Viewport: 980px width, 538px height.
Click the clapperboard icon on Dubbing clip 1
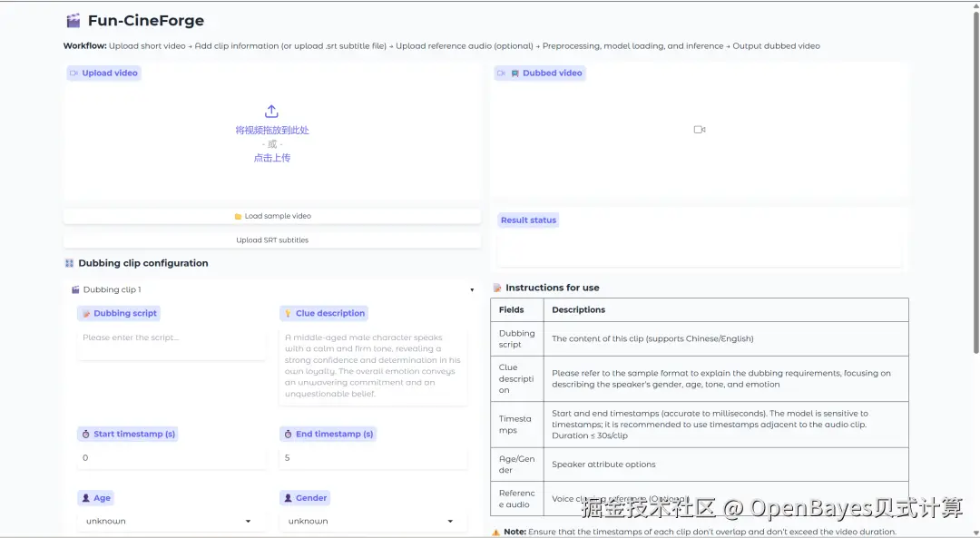point(74,289)
